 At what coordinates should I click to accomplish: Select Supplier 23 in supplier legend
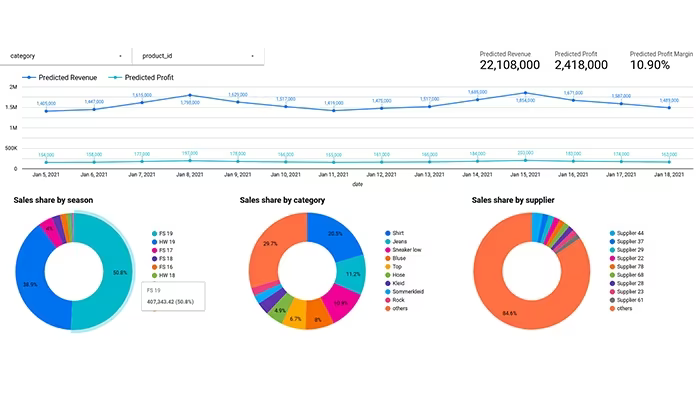(x=627, y=292)
